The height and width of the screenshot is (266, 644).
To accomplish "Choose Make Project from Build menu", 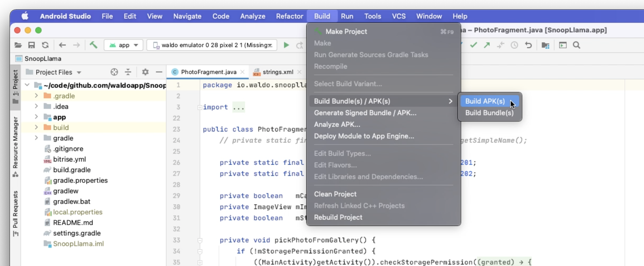I will pos(383,31).
